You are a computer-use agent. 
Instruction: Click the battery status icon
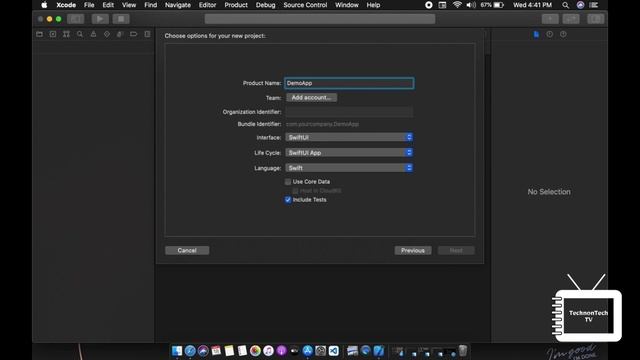pos(499,5)
